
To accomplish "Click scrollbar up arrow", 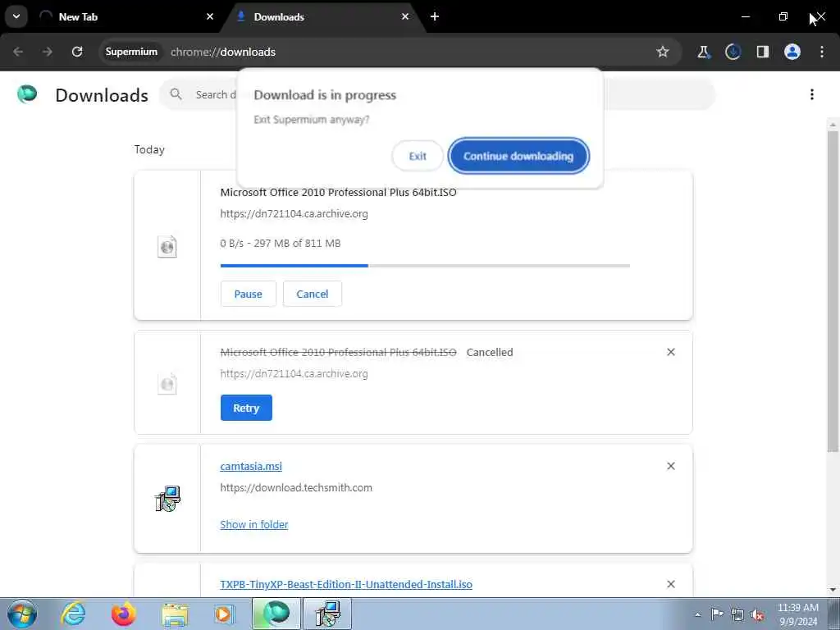I will (833, 125).
